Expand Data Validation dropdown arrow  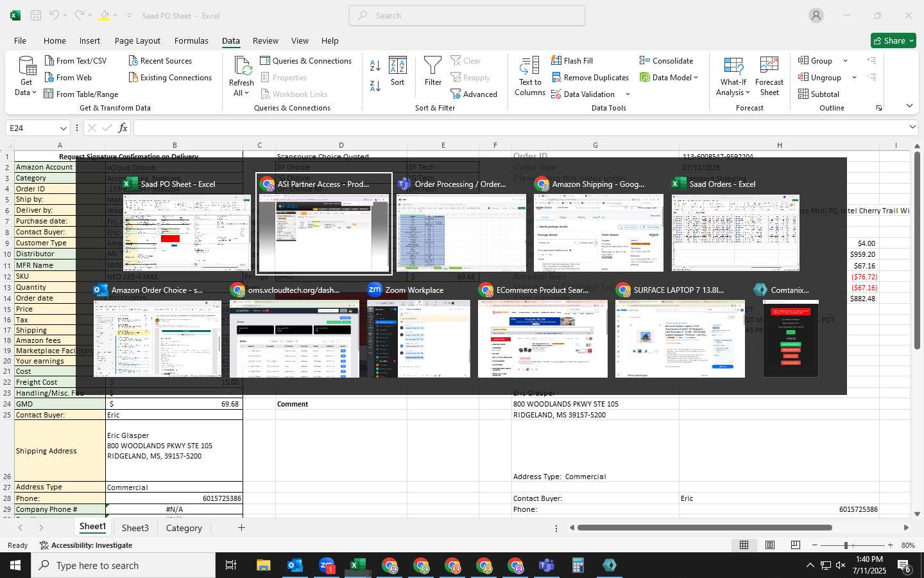coord(628,94)
